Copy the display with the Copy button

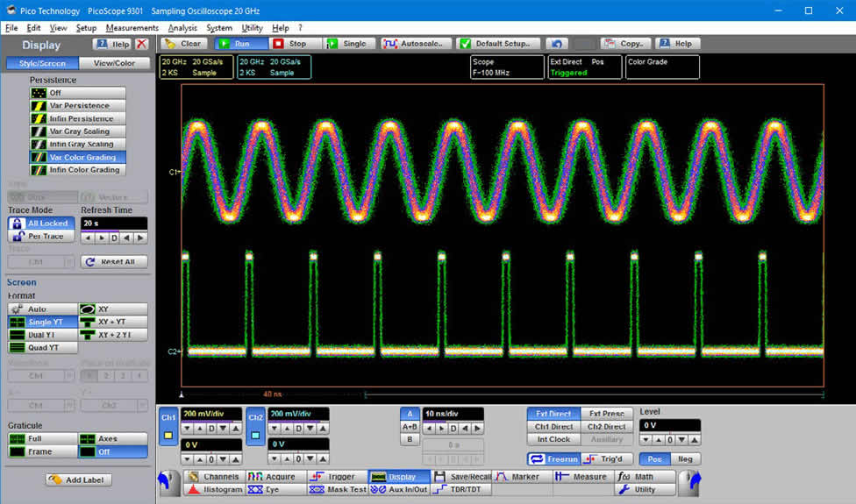(x=625, y=44)
